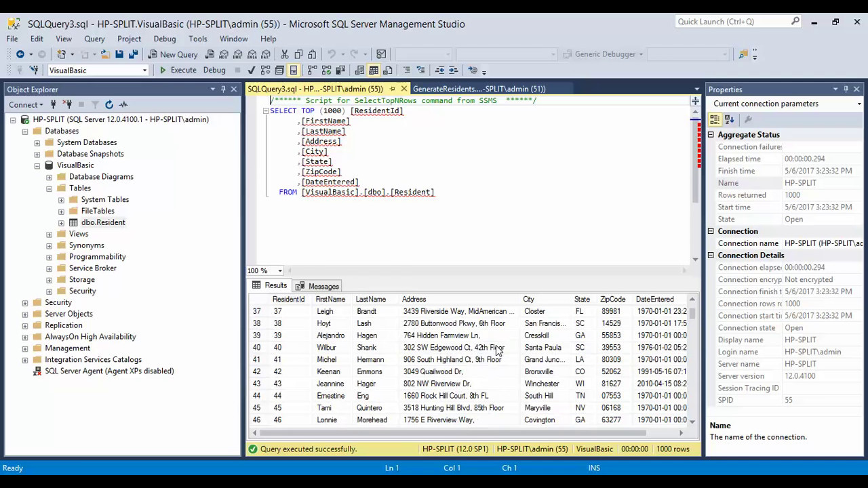Open the results zoom percentage dropdown

tap(279, 270)
